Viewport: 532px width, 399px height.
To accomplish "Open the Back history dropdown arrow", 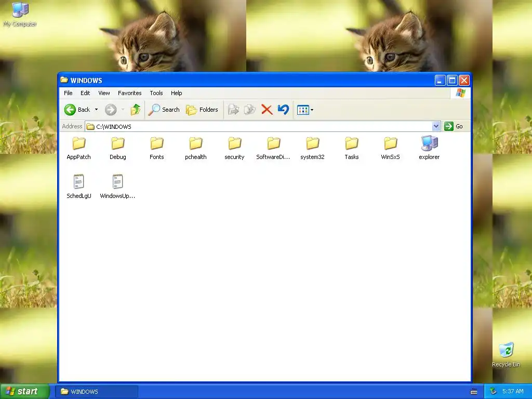I will click(x=96, y=110).
